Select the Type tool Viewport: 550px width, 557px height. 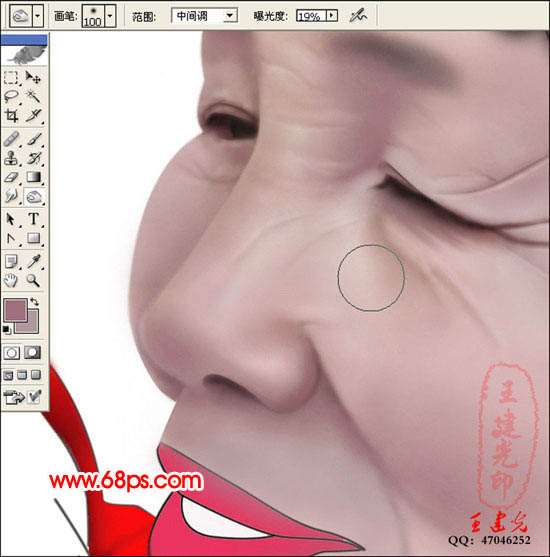[x=33, y=219]
